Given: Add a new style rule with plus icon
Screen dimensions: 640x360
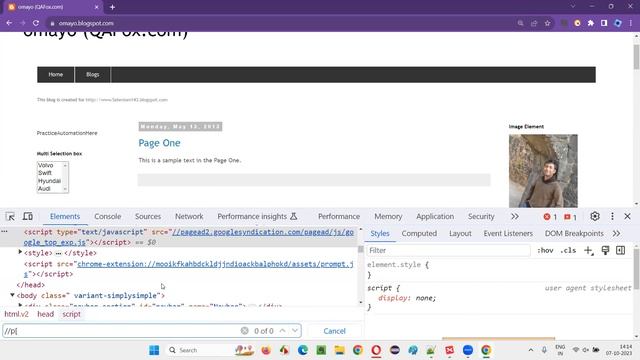Looking at the screenshot, I should coord(588,250).
